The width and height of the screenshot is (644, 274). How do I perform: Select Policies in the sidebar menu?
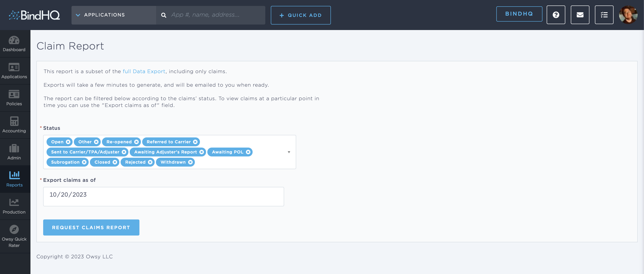(x=14, y=98)
